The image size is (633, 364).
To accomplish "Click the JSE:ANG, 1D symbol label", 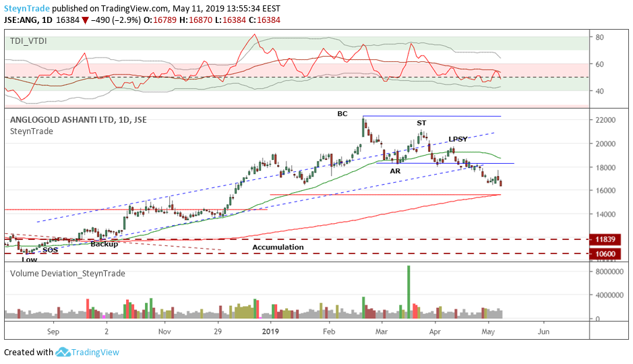I will [28, 20].
